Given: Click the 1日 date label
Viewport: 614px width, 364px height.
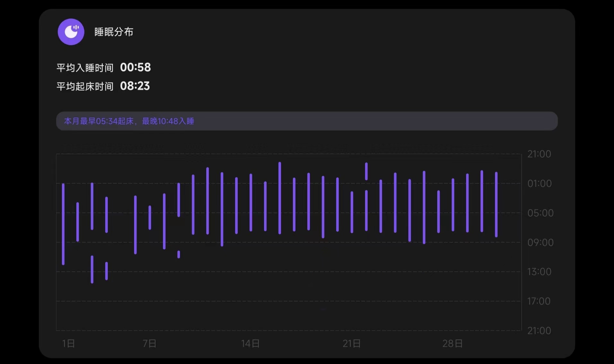Looking at the screenshot, I should click(68, 344).
